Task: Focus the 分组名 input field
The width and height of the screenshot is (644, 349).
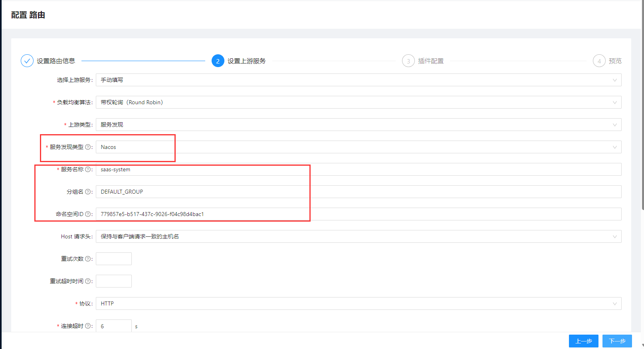Action: click(x=359, y=192)
